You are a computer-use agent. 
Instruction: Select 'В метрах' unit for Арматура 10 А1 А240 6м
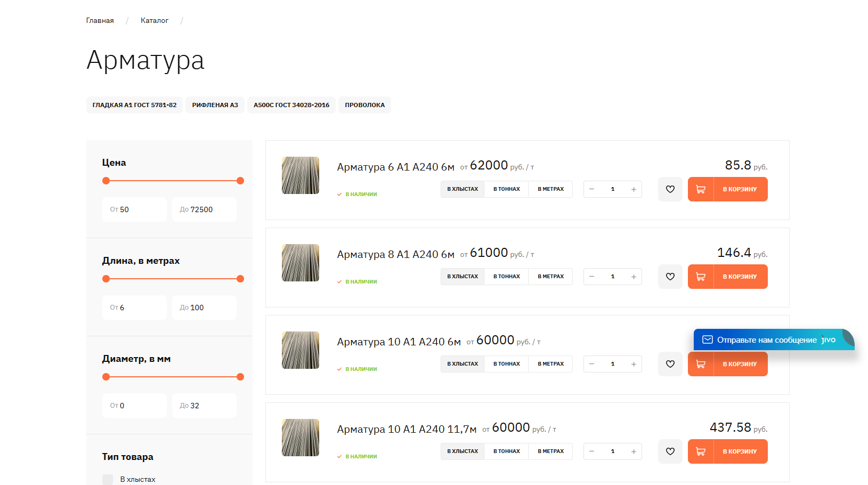pyautogui.click(x=550, y=364)
